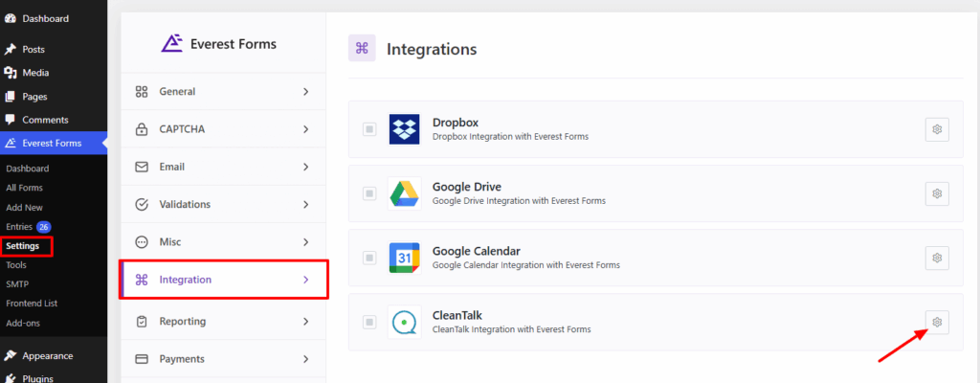Open the Add New submenu link
980x383 pixels.
point(24,207)
